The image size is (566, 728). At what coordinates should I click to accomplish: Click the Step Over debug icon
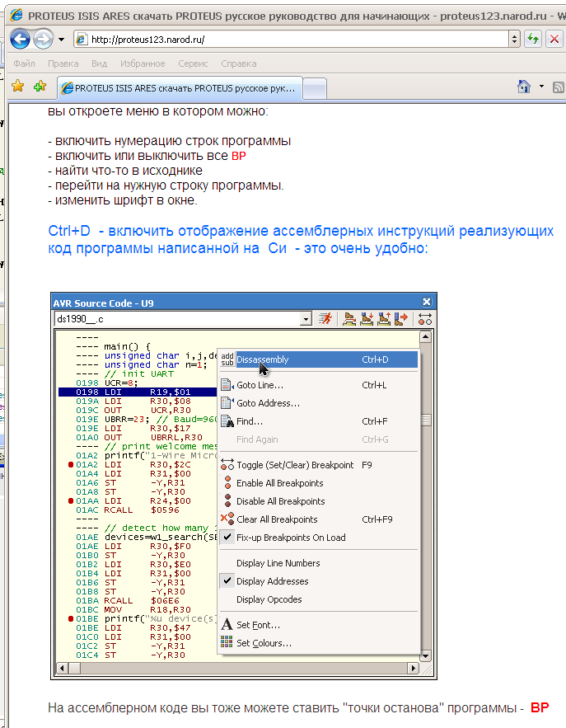click(x=350, y=318)
